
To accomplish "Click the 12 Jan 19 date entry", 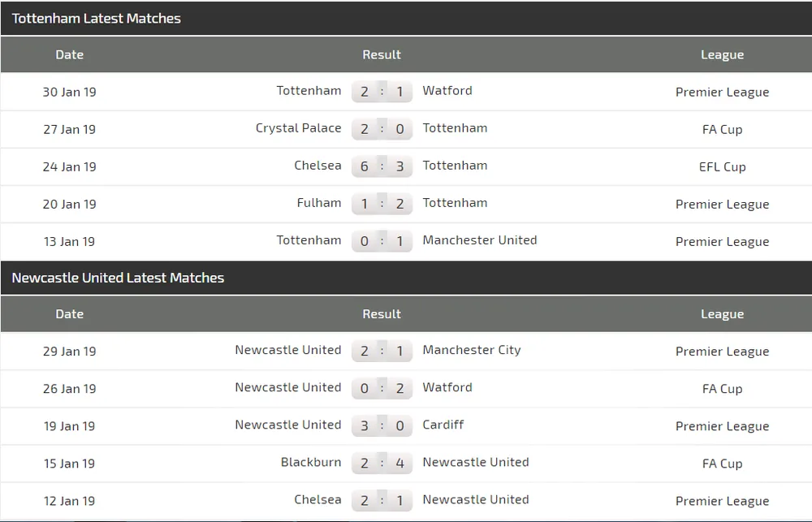I will (x=69, y=500).
